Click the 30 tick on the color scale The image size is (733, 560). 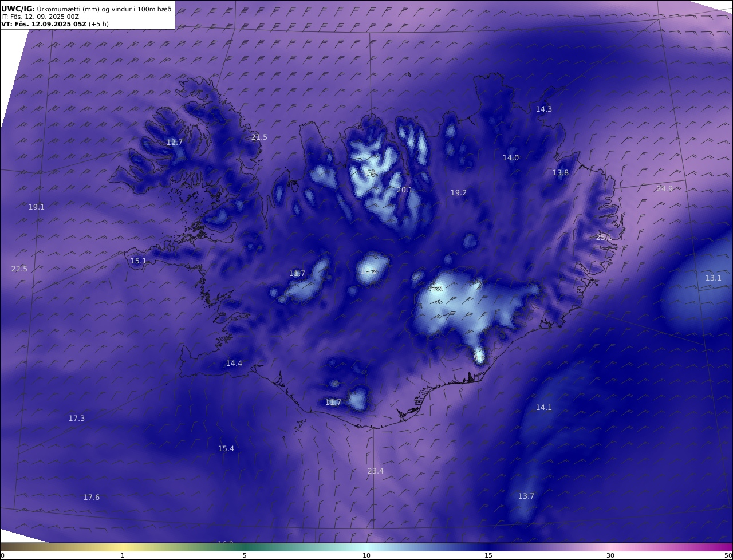point(610,555)
